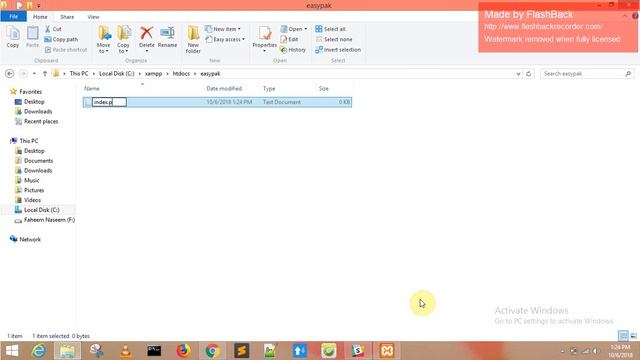
Task: Click htdocs in address breadcrumb
Action: click(x=181, y=73)
